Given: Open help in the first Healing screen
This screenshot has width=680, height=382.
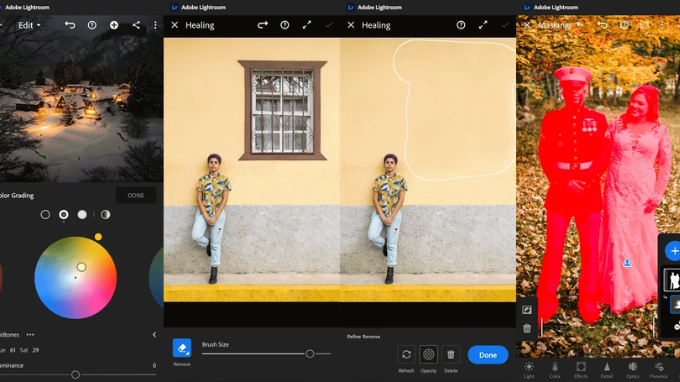Looking at the screenshot, I should point(284,25).
